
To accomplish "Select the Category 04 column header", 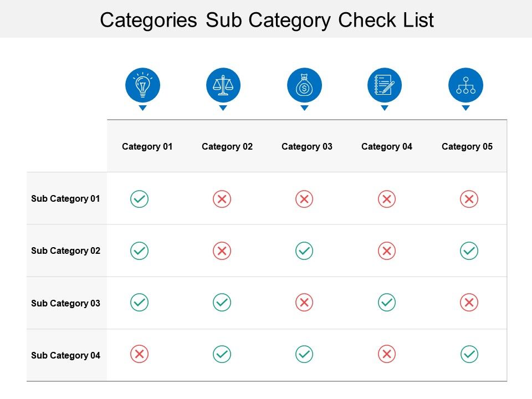I will (x=387, y=146).
